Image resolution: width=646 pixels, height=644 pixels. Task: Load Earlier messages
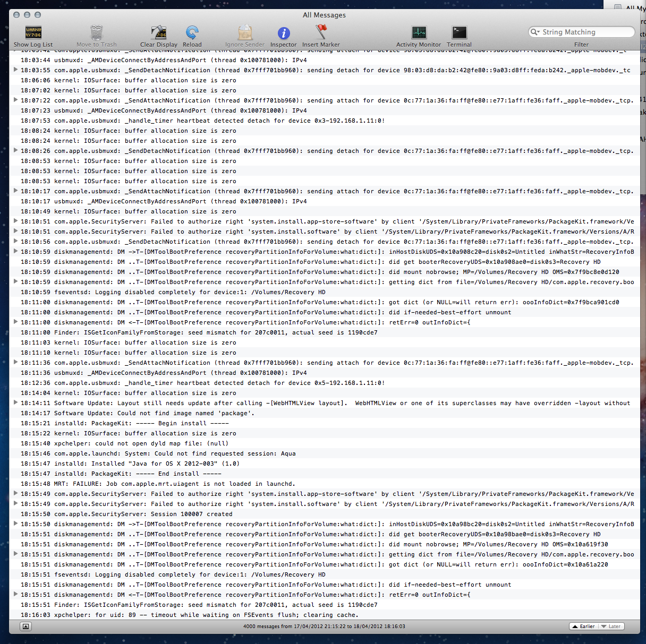tap(583, 626)
